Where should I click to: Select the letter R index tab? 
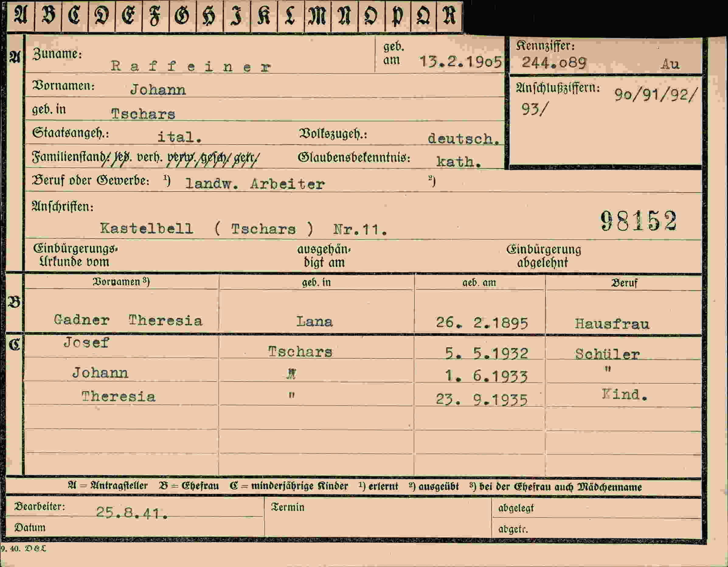click(449, 17)
